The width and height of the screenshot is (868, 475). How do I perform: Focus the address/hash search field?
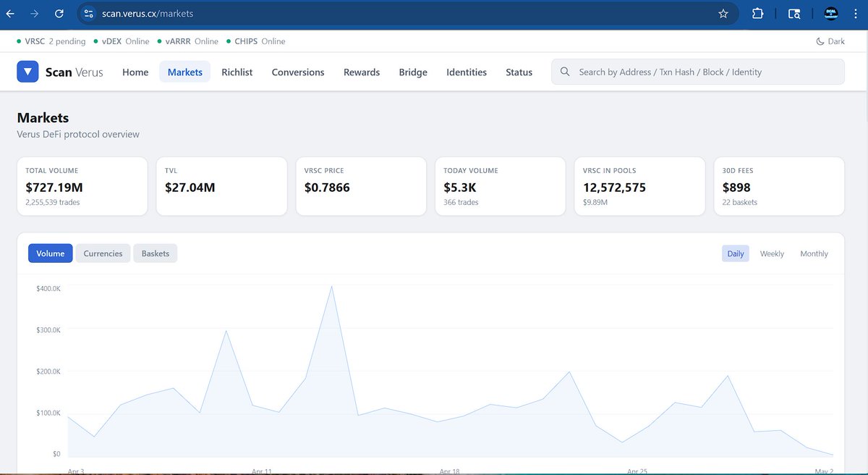(x=698, y=72)
